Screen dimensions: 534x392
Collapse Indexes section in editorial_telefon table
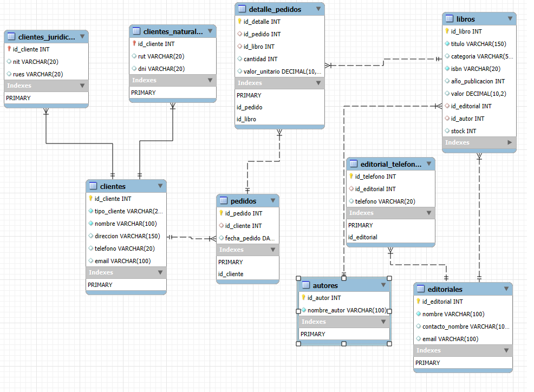[429, 213]
